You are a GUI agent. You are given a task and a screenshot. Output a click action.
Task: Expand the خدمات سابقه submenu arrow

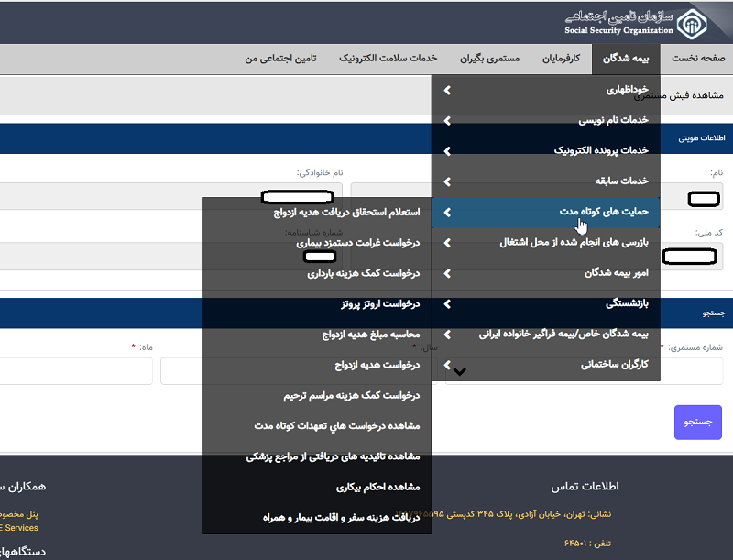pyautogui.click(x=447, y=181)
